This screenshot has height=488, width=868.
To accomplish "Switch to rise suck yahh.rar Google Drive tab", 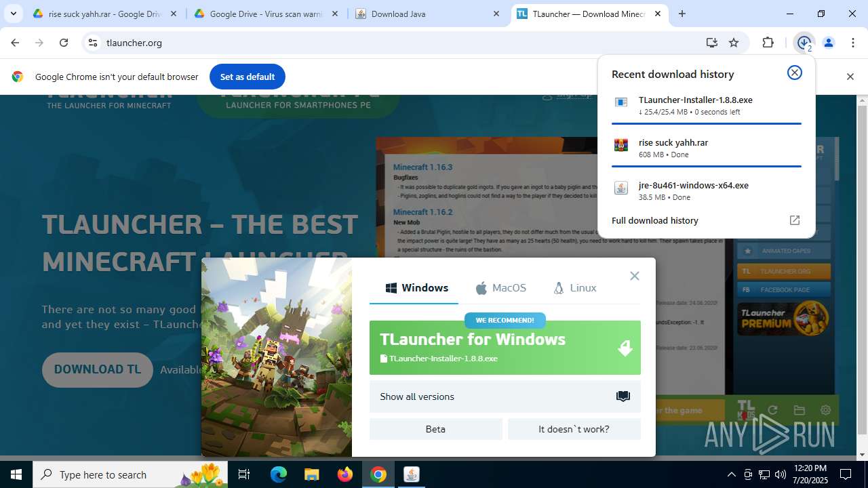I will coord(105,14).
